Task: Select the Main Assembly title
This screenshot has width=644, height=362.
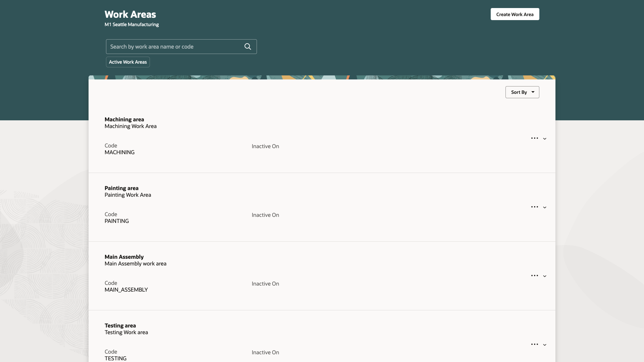Action: [124, 257]
